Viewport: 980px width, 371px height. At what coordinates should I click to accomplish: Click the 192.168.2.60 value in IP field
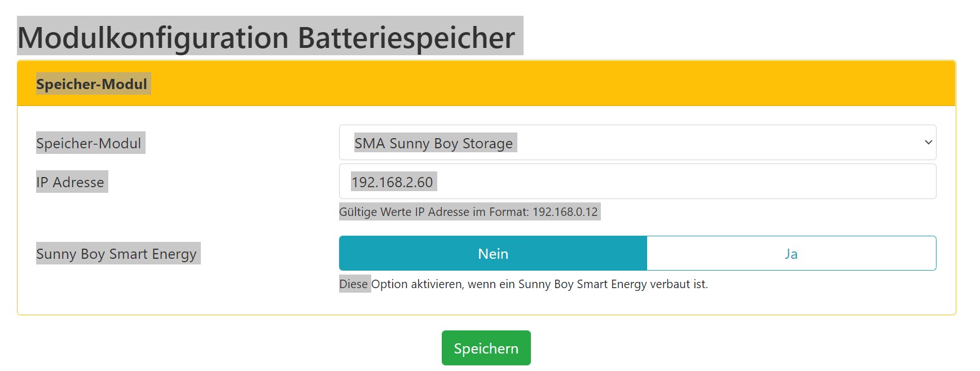click(392, 182)
